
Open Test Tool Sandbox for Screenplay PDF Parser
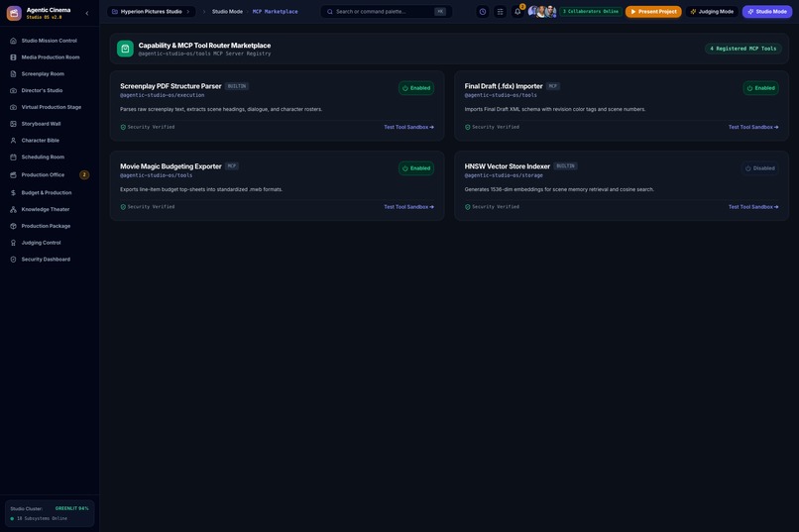(x=408, y=127)
